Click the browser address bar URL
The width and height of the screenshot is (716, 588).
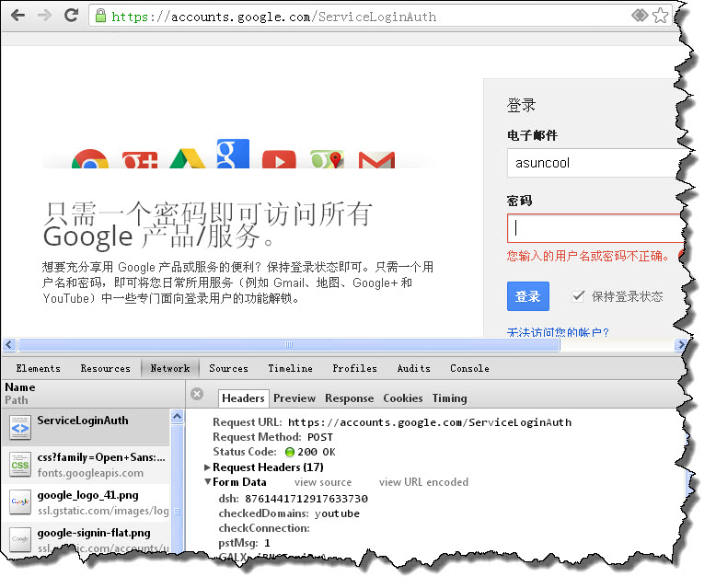[x=274, y=17]
